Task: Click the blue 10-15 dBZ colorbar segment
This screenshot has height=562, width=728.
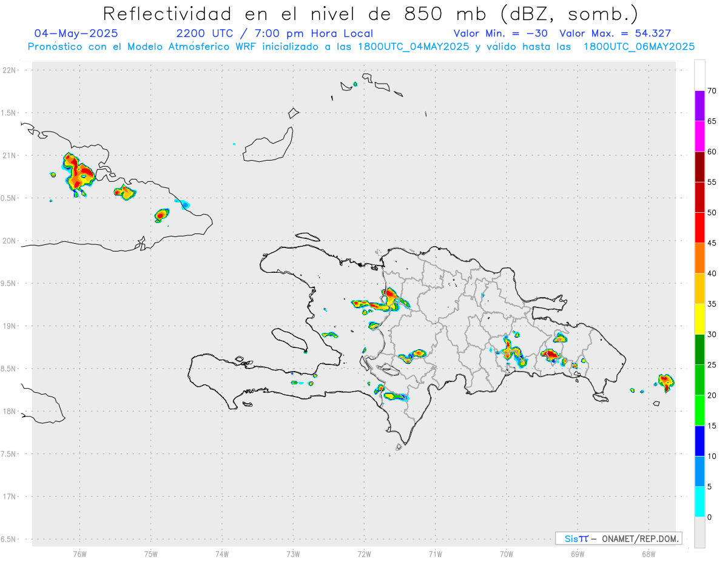Action: point(699,441)
